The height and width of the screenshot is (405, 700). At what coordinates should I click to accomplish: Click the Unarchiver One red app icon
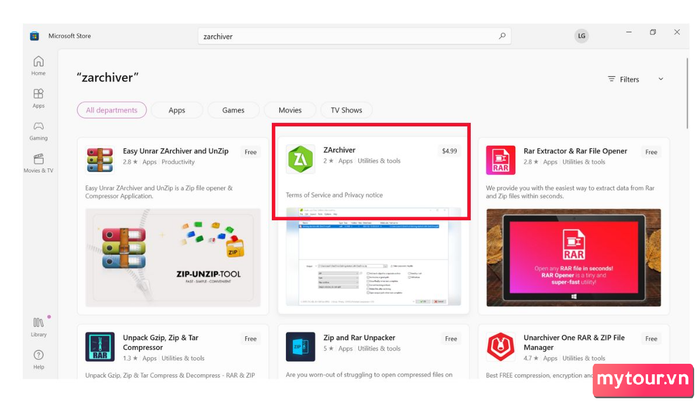click(x=500, y=346)
